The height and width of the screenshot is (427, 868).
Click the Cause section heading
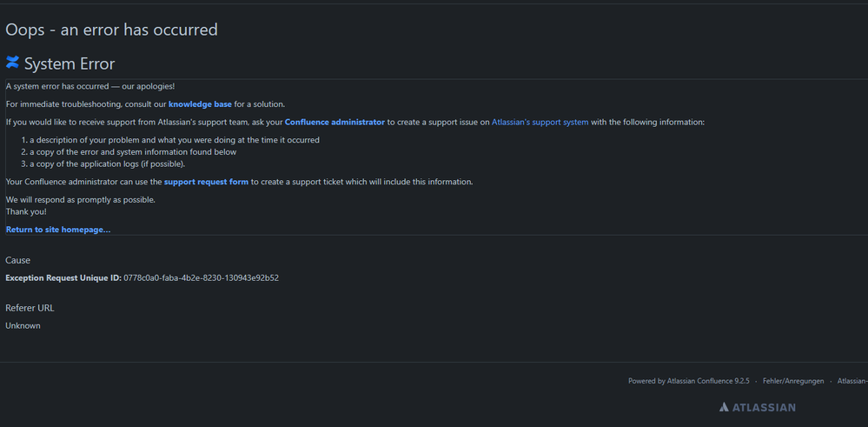pos(17,260)
